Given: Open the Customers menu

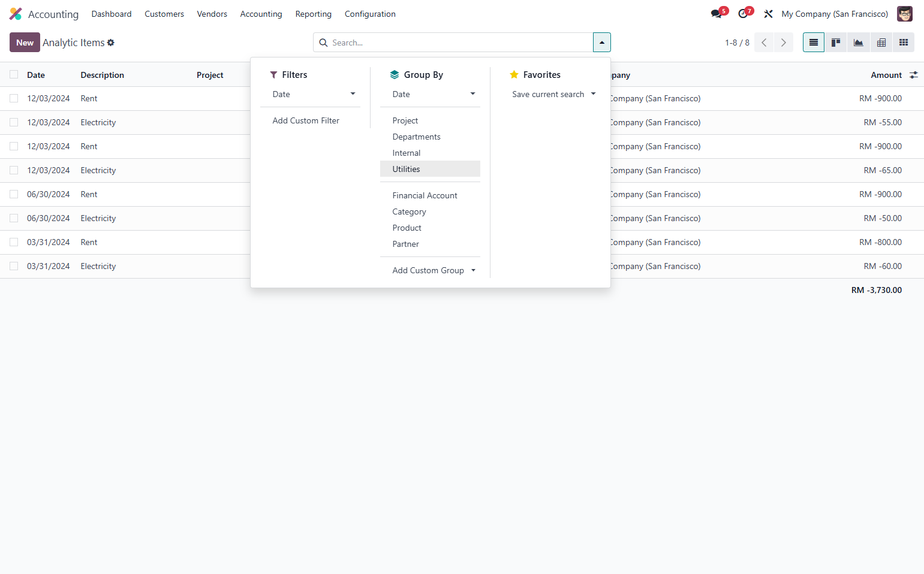Looking at the screenshot, I should [x=164, y=14].
